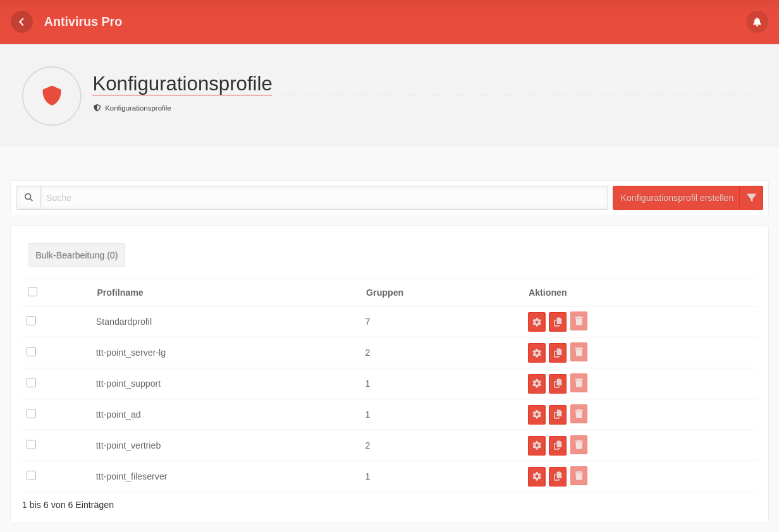Delete the ttt-point_support profile
This screenshot has height=532, width=779.
[x=579, y=383]
